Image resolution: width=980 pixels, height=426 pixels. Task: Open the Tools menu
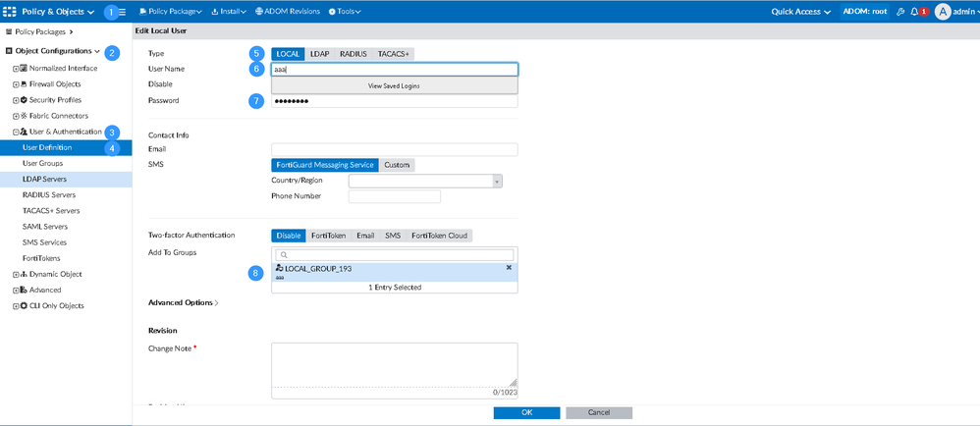pyautogui.click(x=345, y=11)
